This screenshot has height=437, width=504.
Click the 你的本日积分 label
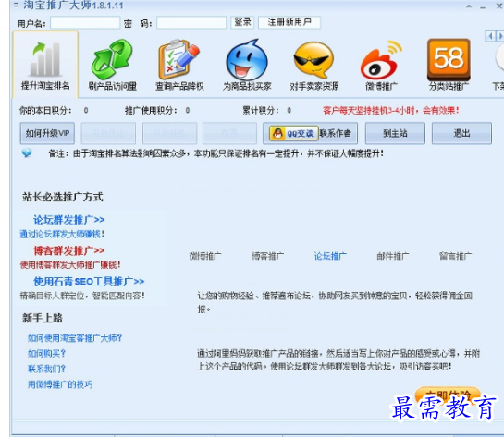coord(45,111)
